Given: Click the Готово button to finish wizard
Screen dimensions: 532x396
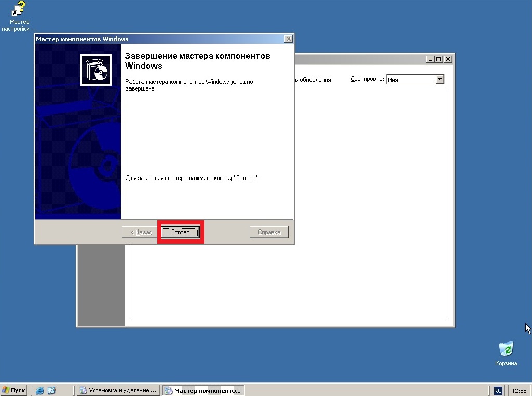Looking at the screenshot, I should [x=180, y=232].
